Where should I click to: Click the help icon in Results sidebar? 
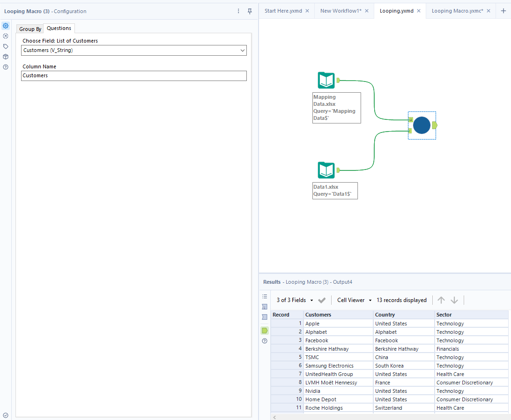[265, 341]
